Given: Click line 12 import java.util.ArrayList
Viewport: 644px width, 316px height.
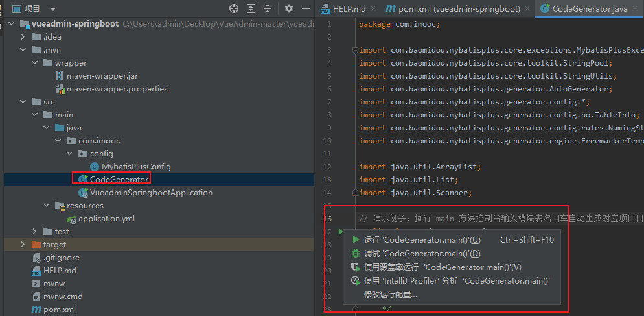Looking at the screenshot, I should tap(420, 167).
